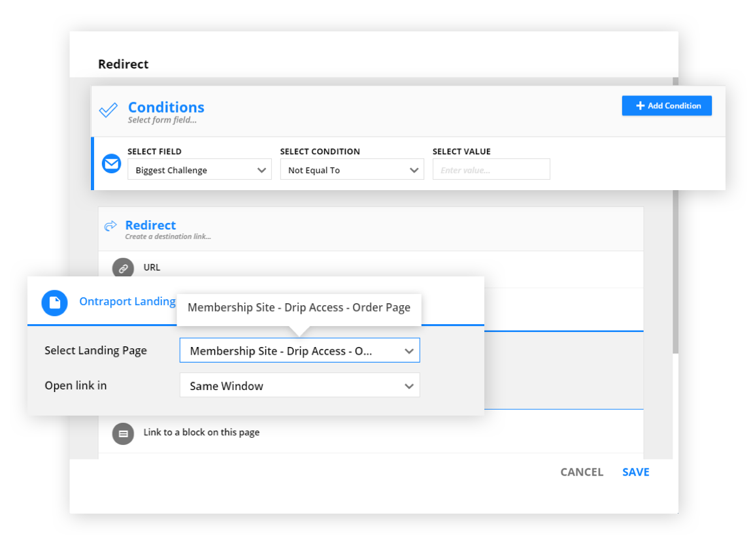
Task: Open the Biggest Challenge field dropdown
Action: click(x=199, y=169)
